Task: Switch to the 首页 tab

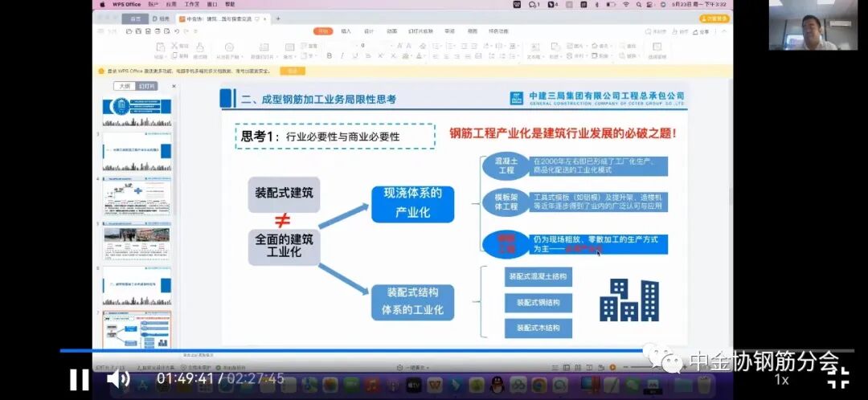Action: click(x=135, y=18)
